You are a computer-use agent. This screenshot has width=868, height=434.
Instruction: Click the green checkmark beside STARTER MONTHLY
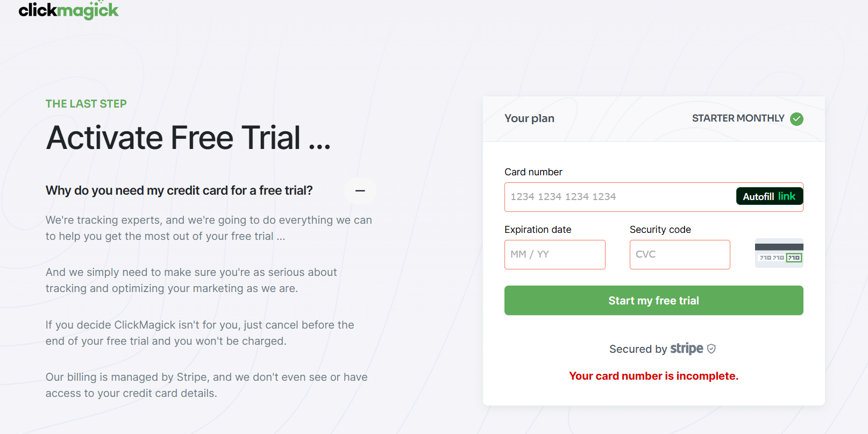797,119
